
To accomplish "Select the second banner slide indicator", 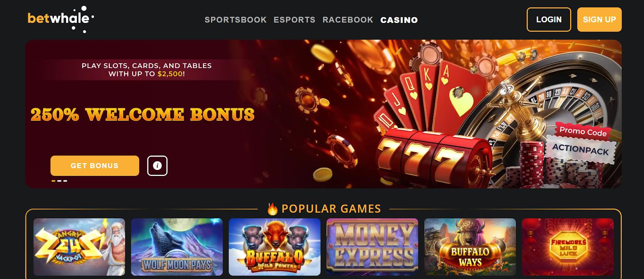I will [59, 181].
